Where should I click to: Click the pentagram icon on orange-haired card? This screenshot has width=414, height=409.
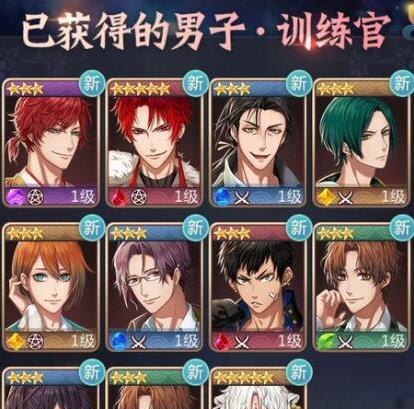35,342
